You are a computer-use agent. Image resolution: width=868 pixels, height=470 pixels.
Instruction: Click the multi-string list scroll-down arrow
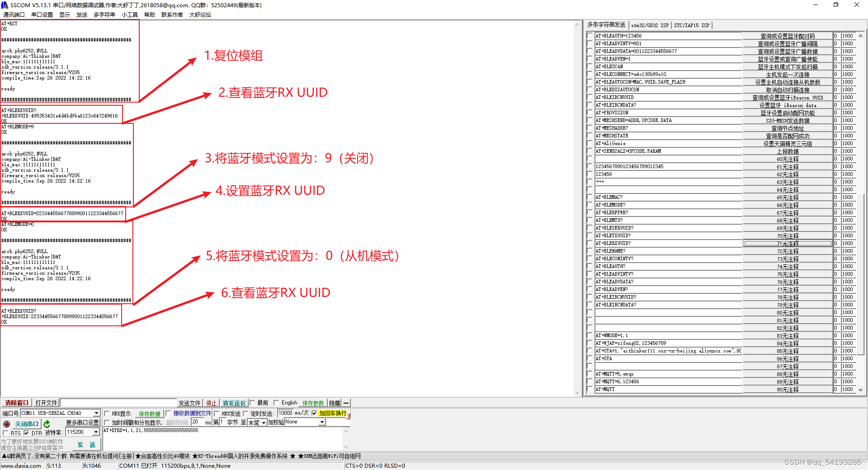pos(860,390)
